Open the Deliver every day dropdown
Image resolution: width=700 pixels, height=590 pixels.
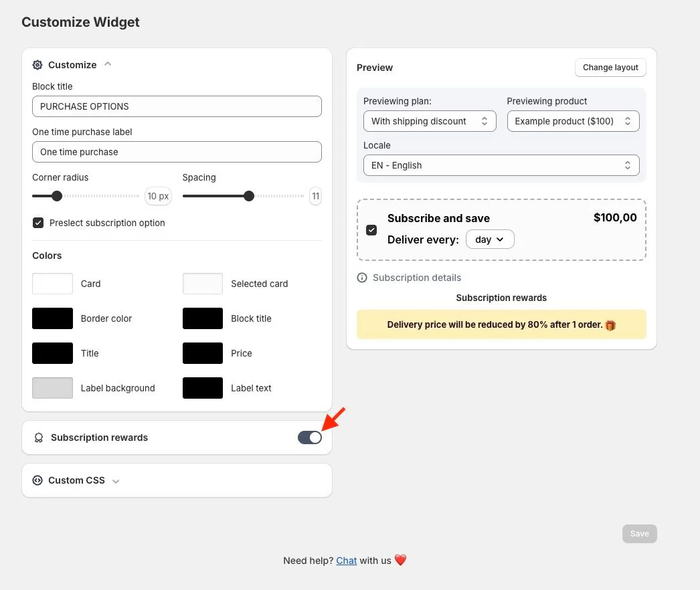click(x=490, y=239)
